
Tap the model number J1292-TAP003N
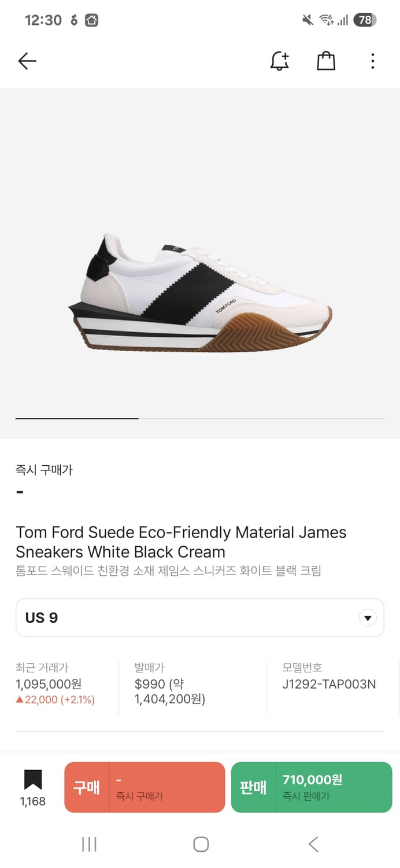tap(329, 684)
